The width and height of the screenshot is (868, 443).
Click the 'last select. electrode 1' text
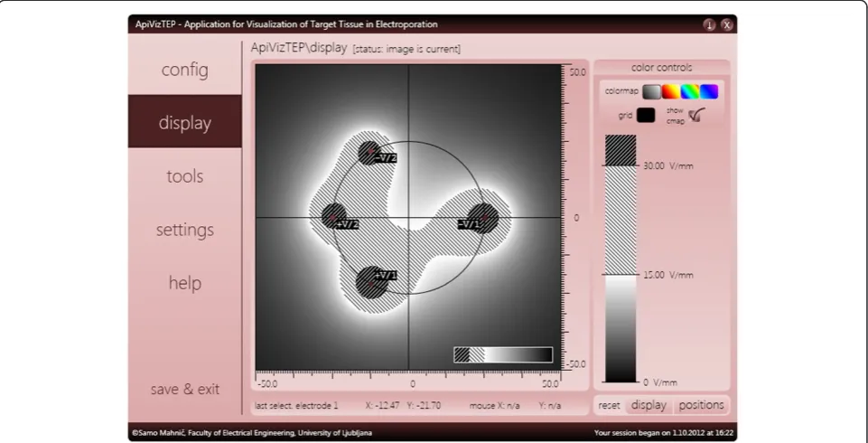point(296,406)
